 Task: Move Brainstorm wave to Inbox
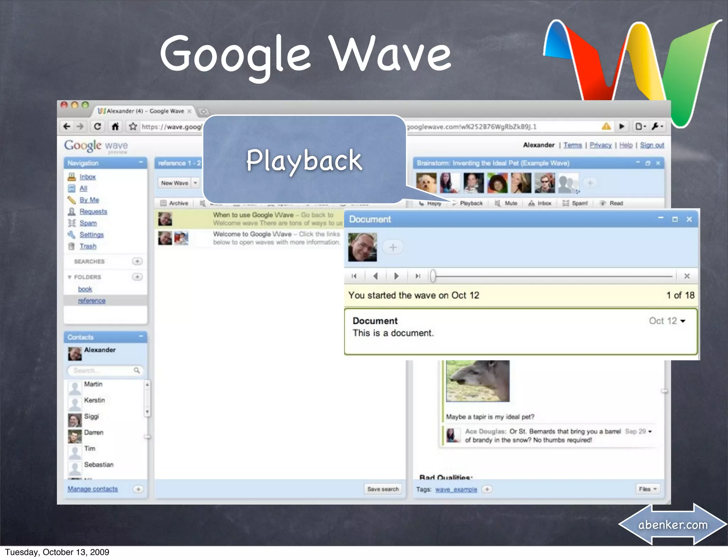click(x=540, y=203)
